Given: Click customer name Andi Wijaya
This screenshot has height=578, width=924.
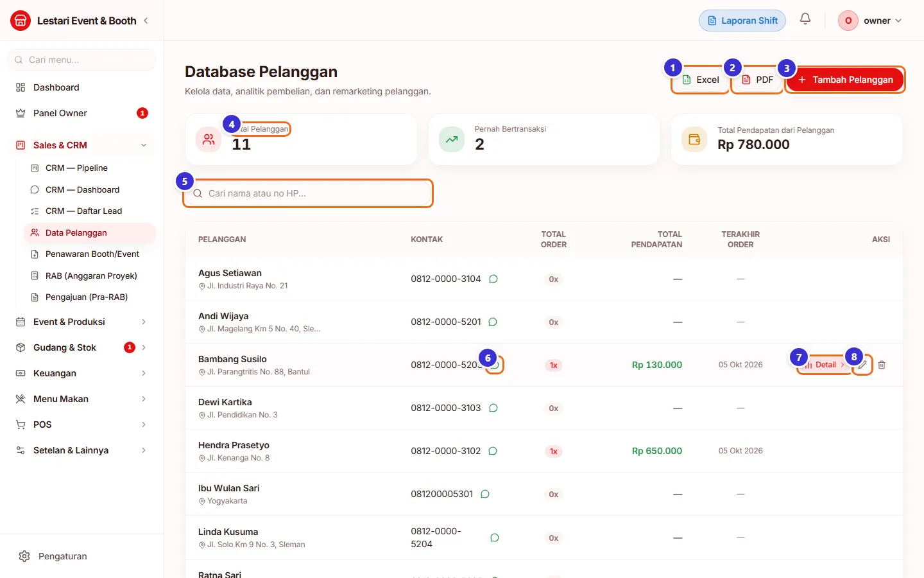Looking at the screenshot, I should 223,316.
